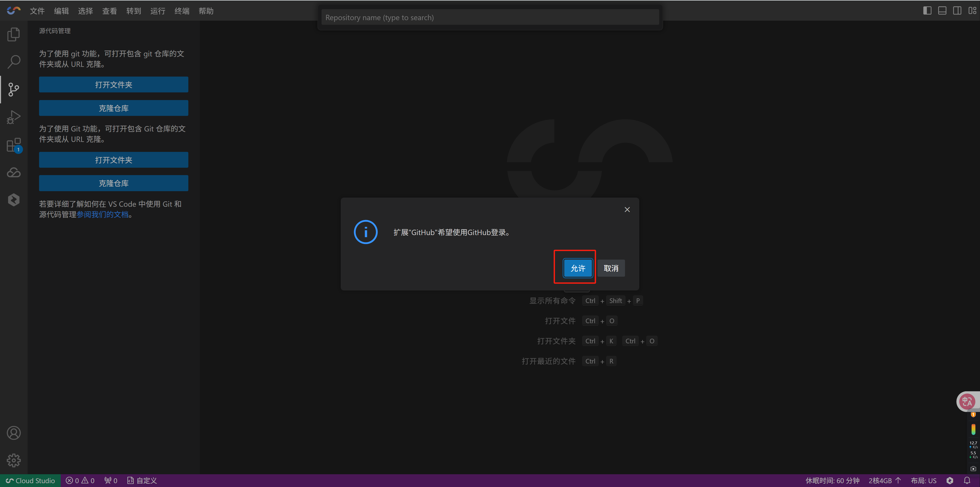Image resolution: width=980 pixels, height=487 pixels.
Task: Open the Accounts profile icon
Action: (14, 433)
